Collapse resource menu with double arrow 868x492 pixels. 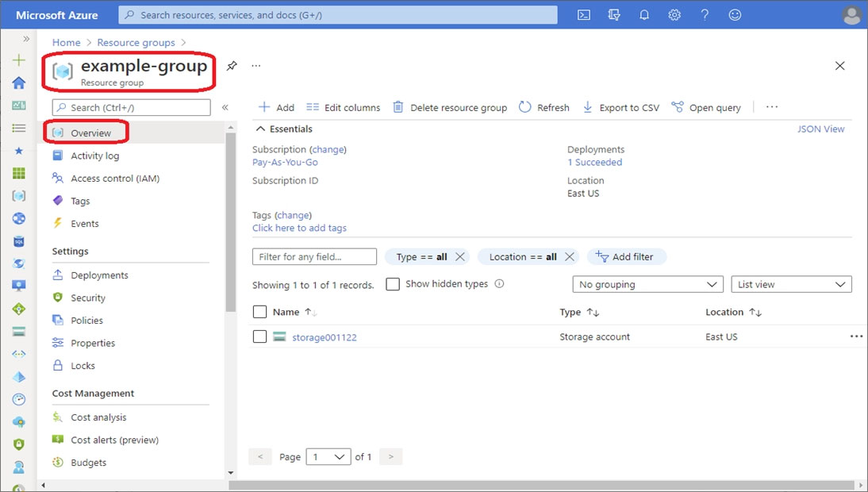(x=225, y=107)
